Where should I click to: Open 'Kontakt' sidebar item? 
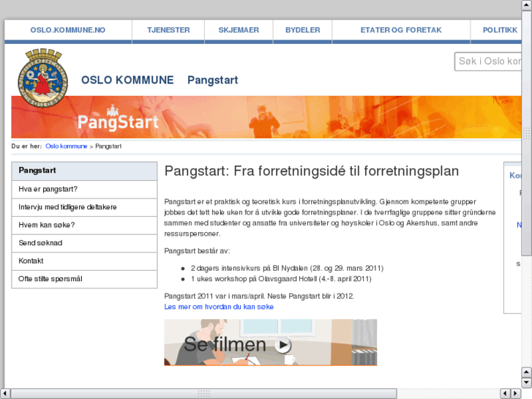[84, 261]
